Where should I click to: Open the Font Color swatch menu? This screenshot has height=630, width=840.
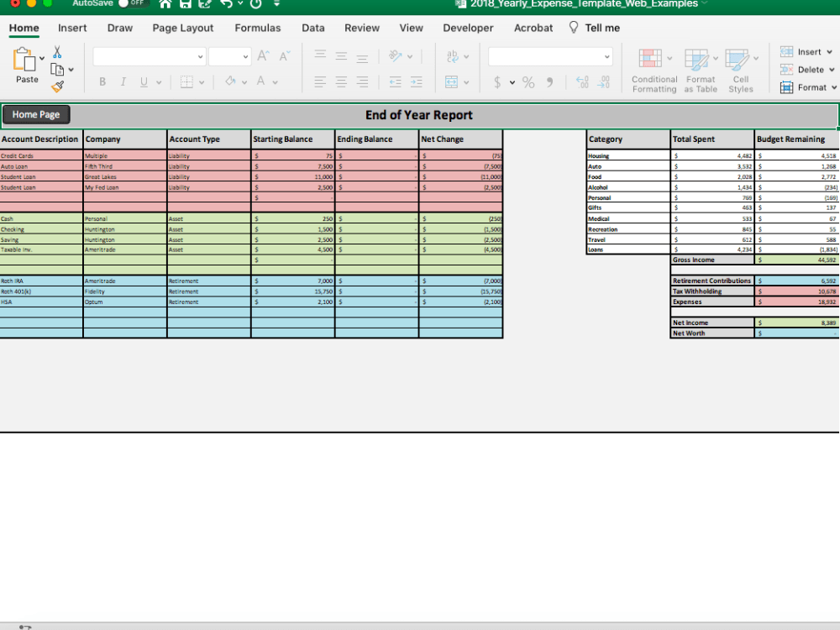coord(260,81)
